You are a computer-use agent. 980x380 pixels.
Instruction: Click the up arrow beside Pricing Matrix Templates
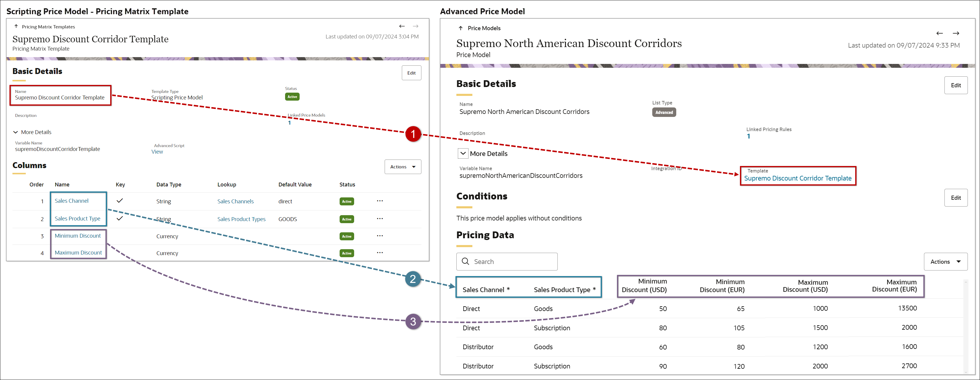coord(16,26)
